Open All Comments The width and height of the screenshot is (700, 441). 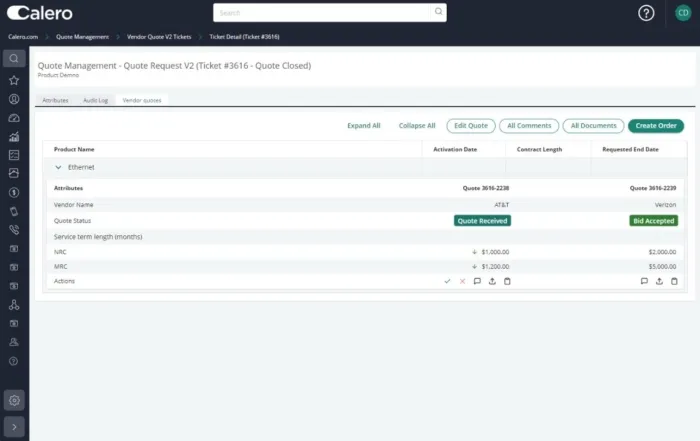[529, 126]
